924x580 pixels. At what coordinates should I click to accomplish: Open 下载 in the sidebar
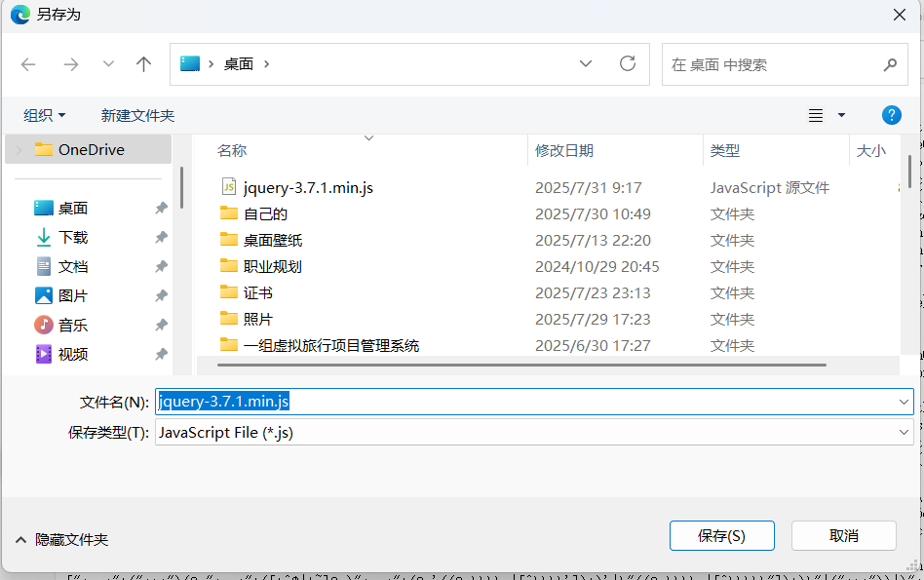pyautogui.click(x=73, y=238)
